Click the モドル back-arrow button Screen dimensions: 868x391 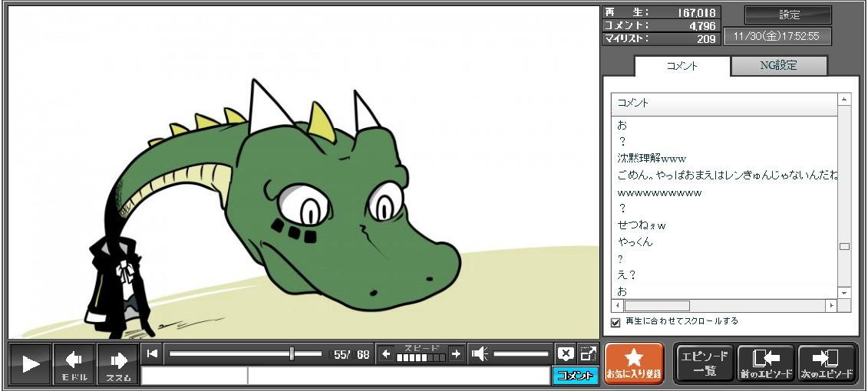[x=74, y=363]
